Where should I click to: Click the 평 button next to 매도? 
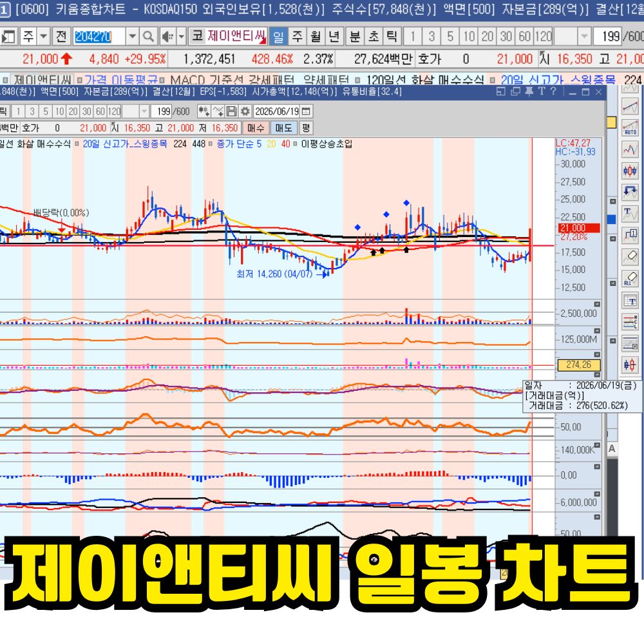[x=305, y=128]
